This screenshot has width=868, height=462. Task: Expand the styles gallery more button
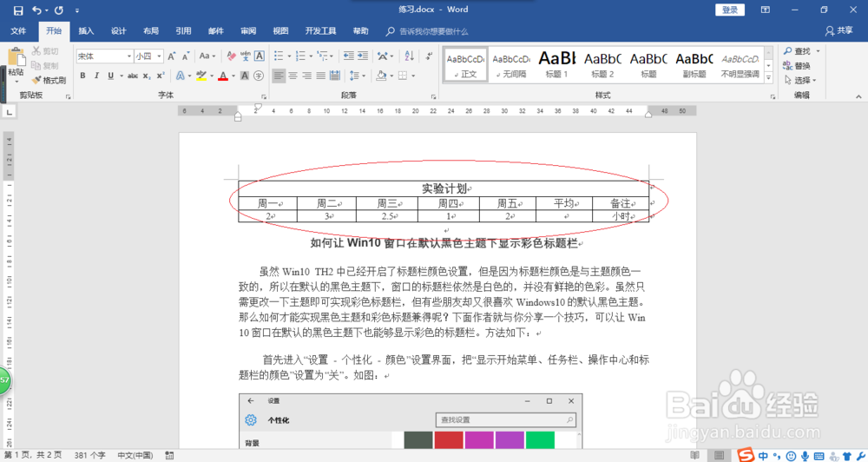click(x=768, y=79)
